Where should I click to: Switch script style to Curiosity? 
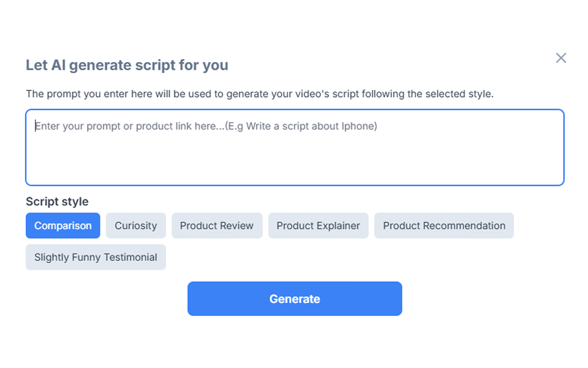[x=136, y=226]
